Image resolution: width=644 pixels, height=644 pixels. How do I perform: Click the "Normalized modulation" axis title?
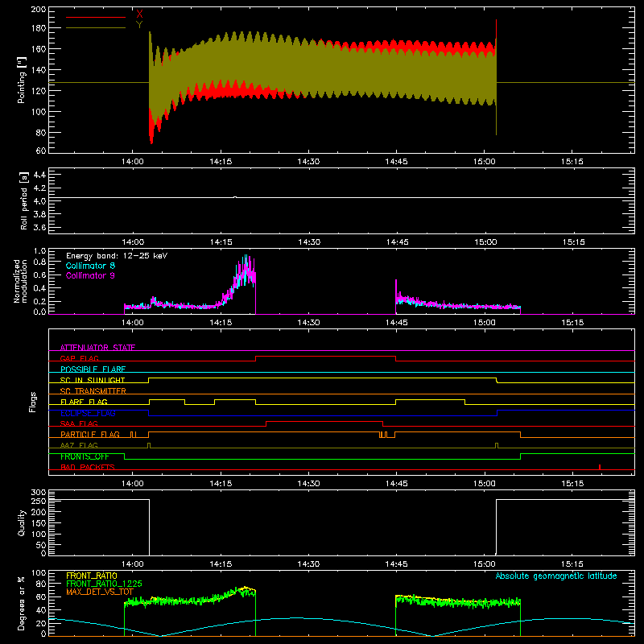[x=21, y=281]
